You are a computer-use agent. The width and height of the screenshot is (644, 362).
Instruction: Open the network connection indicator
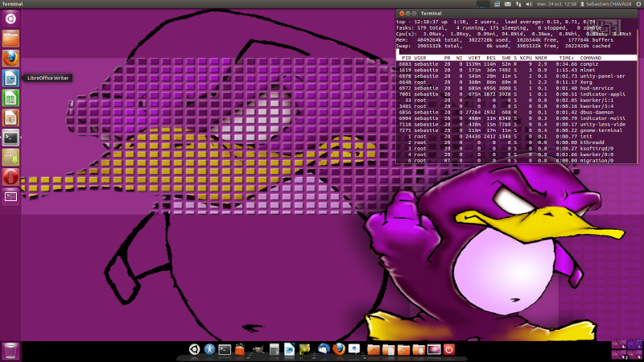tap(518, 4)
